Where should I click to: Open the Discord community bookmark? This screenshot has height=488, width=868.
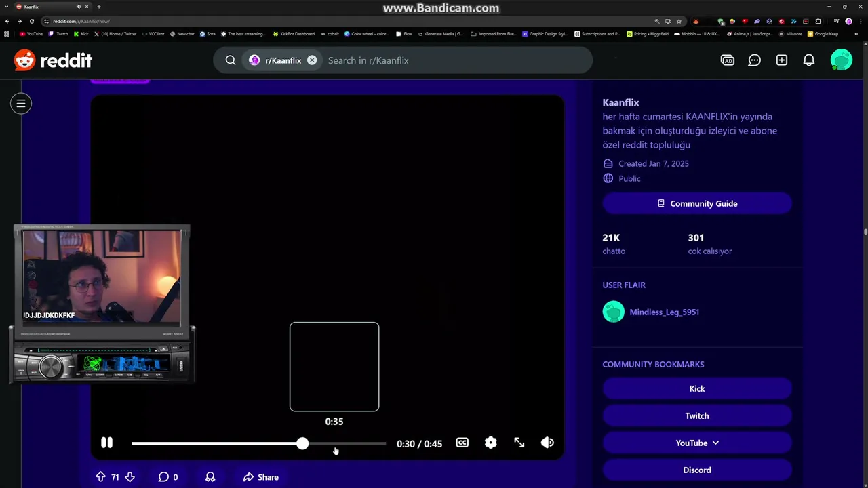tap(697, 470)
